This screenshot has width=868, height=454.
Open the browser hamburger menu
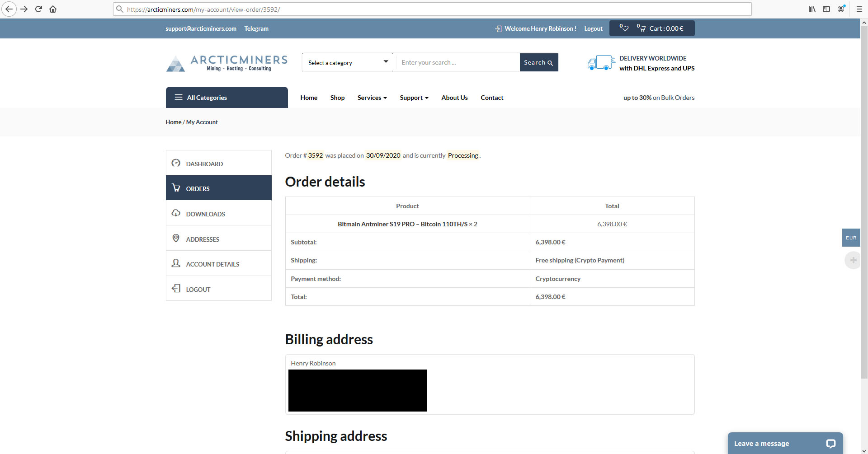pos(859,9)
